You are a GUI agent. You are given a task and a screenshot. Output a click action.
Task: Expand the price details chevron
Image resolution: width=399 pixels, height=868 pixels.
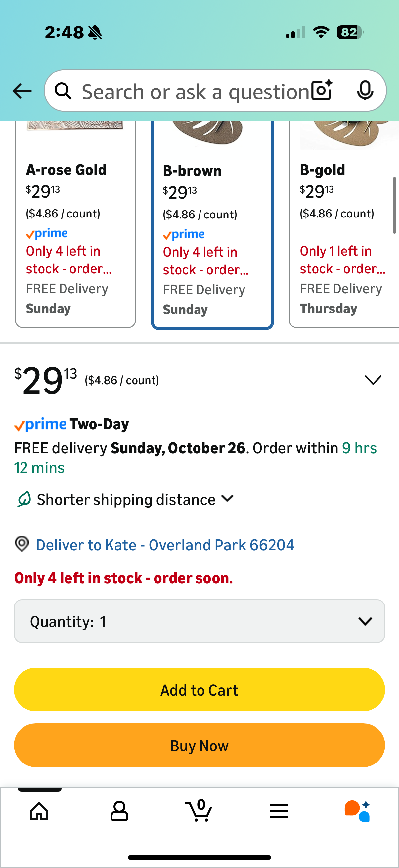373,380
